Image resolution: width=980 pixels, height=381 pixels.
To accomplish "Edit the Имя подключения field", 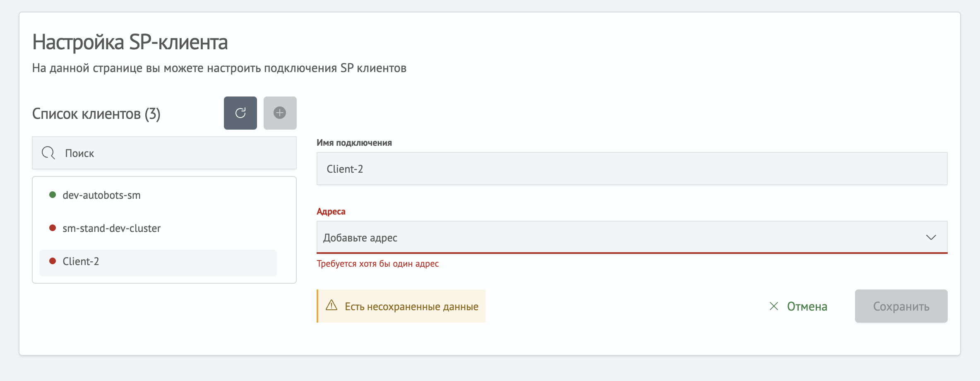I will (x=632, y=169).
